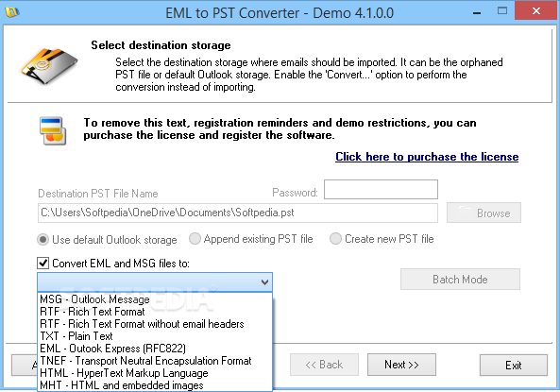560x392 pixels.
Task: Choose EML - Outook Express (RFC822)
Action: pos(155,349)
